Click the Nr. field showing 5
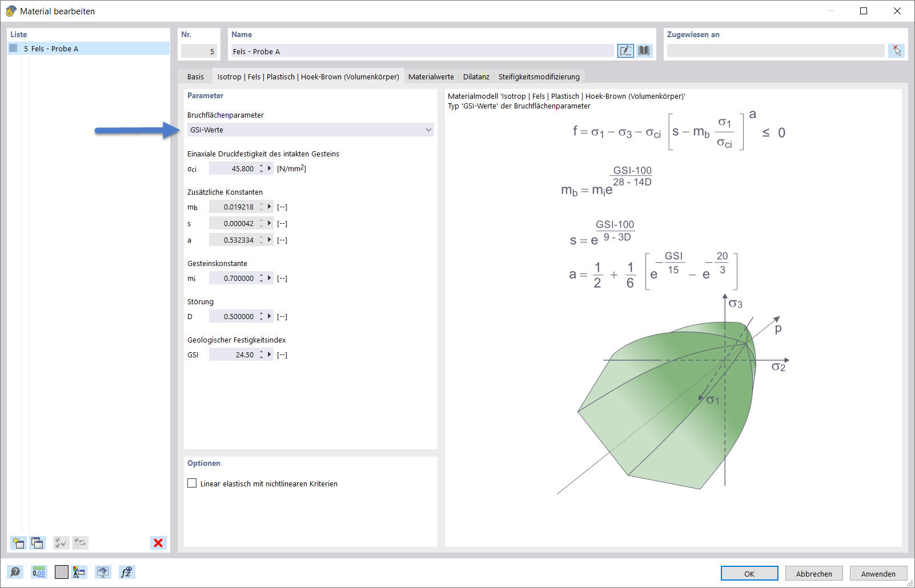 [199, 51]
